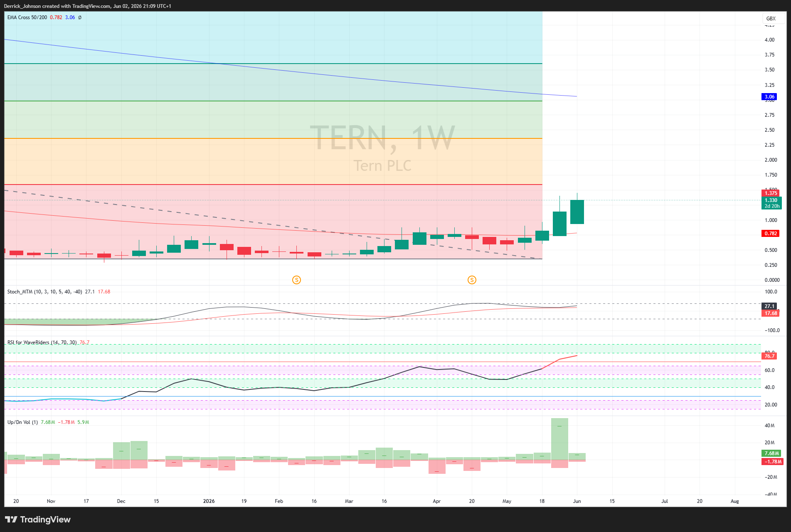Click the latest green weekly candle at Jun
The height and width of the screenshot is (532, 791).
577,212
